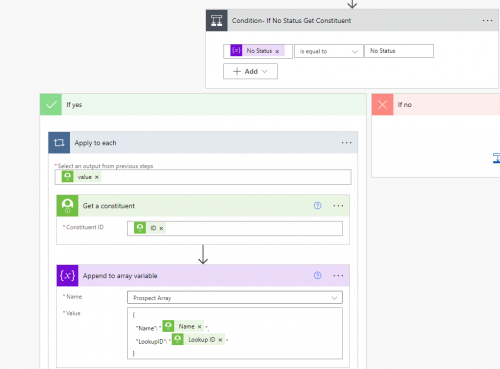Click the Condition action icon in header
The width and height of the screenshot is (500, 369).
click(x=217, y=20)
